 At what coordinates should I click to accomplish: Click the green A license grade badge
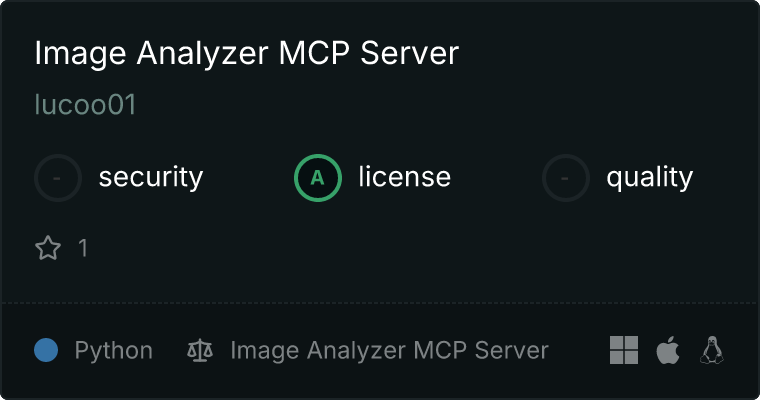click(x=317, y=178)
